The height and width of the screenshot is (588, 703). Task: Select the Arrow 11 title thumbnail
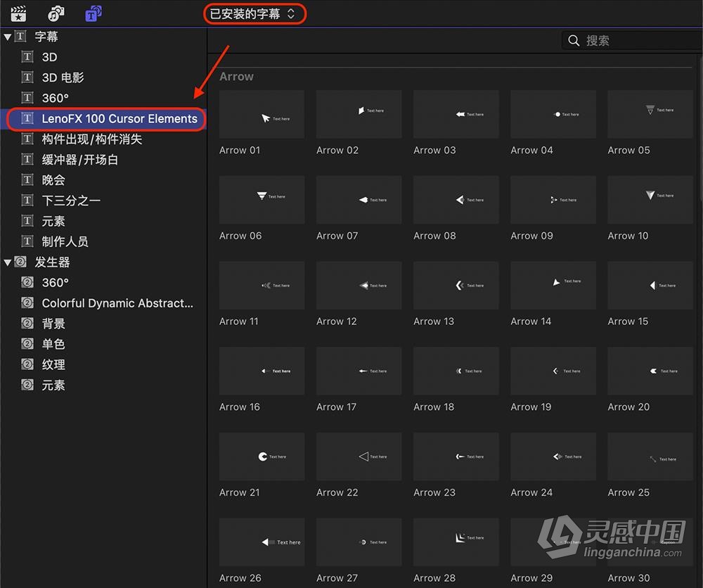coord(262,286)
